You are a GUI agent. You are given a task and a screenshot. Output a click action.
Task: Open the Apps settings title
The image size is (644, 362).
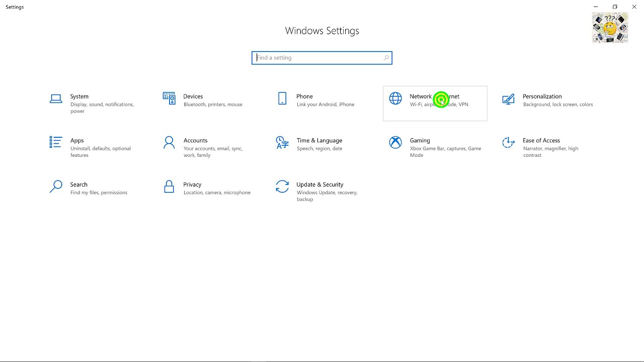pos(77,141)
